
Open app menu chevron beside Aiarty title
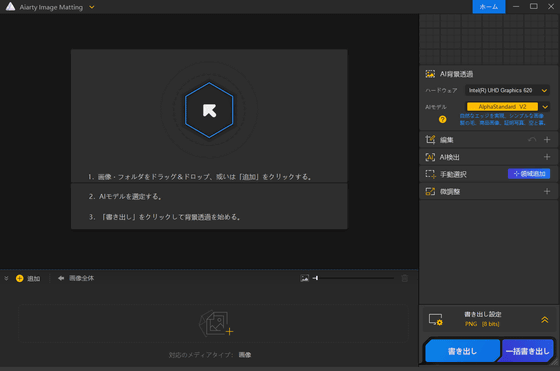tap(92, 7)
